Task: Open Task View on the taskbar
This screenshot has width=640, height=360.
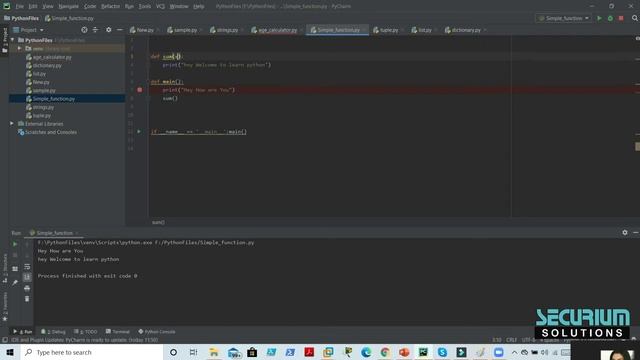Action: (x=193, y=352)
